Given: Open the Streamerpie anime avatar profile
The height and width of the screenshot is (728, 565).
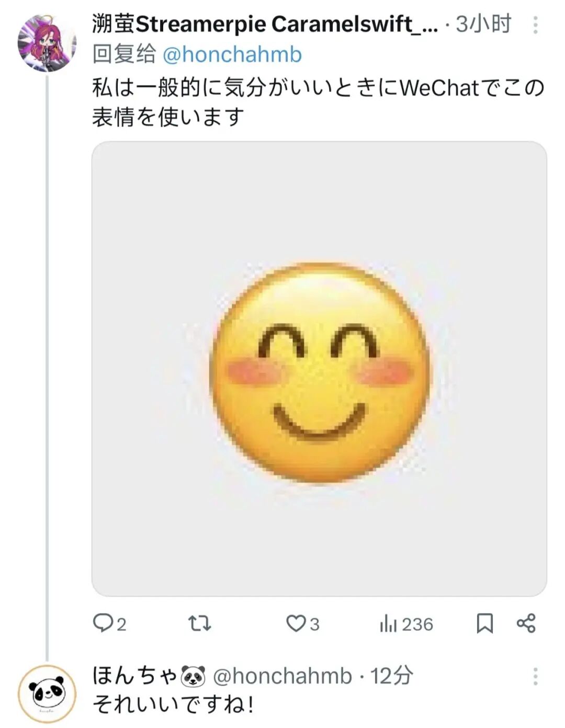Looking at the screenshot, I should (47, 43).
